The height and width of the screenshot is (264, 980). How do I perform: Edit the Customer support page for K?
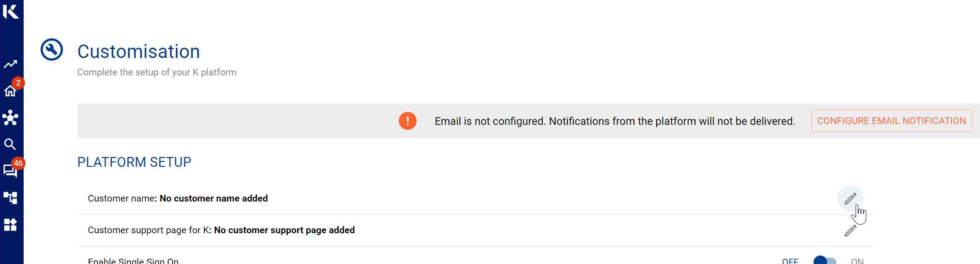pos(850,231)
